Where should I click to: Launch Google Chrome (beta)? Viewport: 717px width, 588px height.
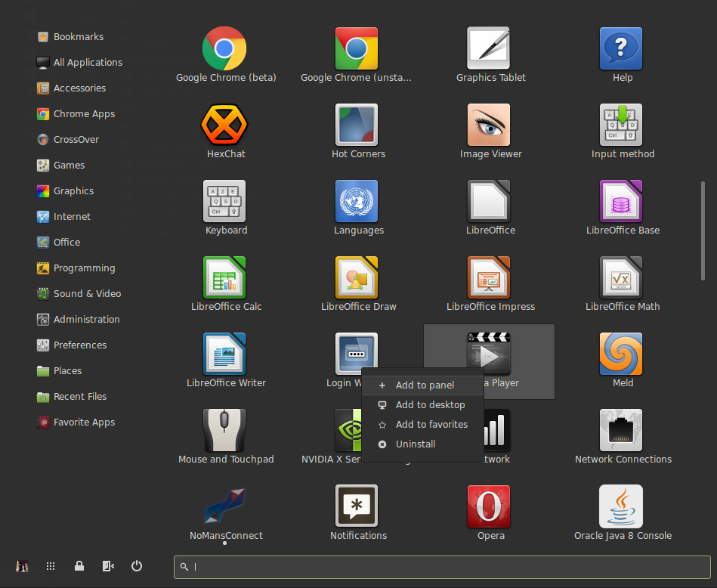pos(224,54)
